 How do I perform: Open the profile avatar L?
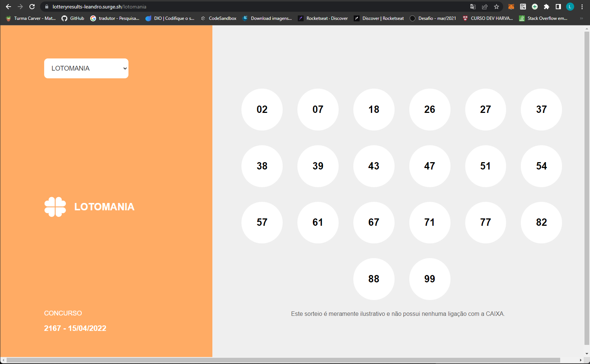570,7
